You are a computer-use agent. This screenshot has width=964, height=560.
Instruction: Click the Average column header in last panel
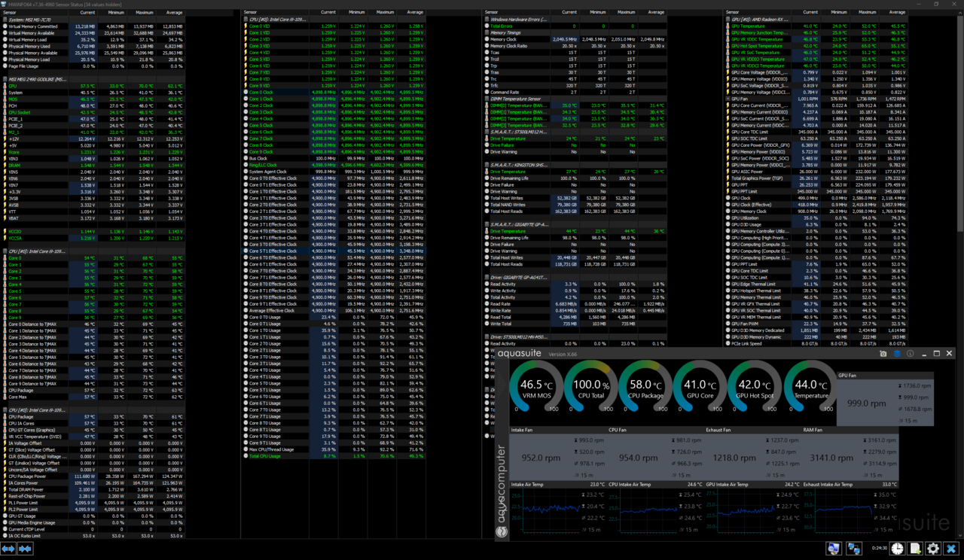coord(896,13)
